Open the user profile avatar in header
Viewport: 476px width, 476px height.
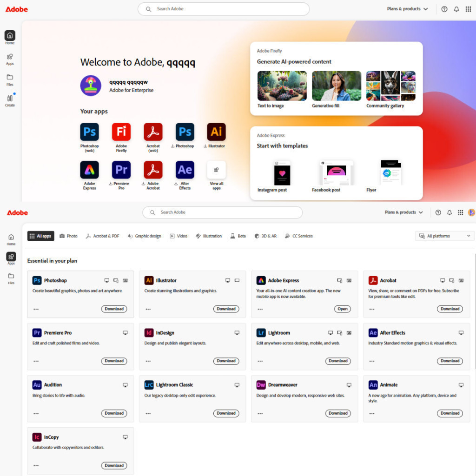[471, 212]
